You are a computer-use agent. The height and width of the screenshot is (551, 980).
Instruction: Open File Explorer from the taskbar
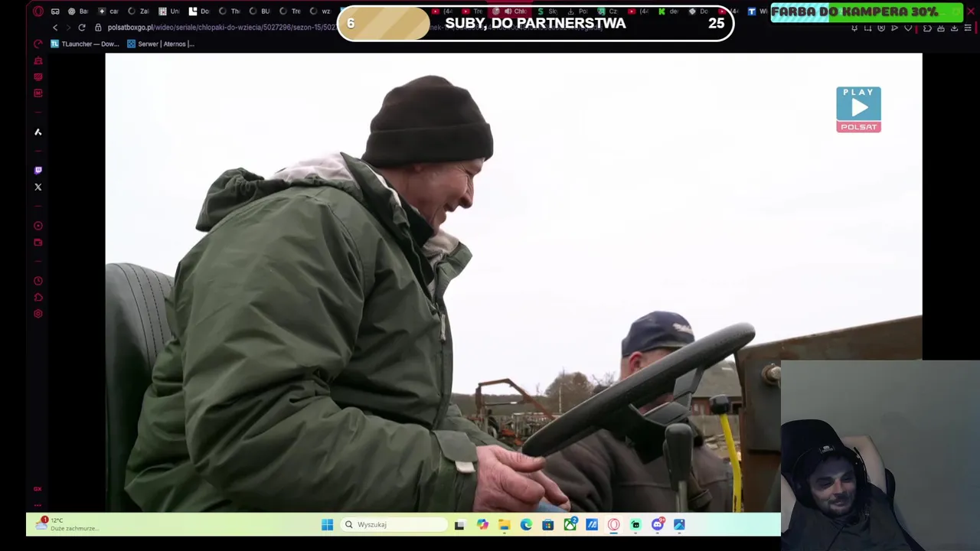point(504,524)
